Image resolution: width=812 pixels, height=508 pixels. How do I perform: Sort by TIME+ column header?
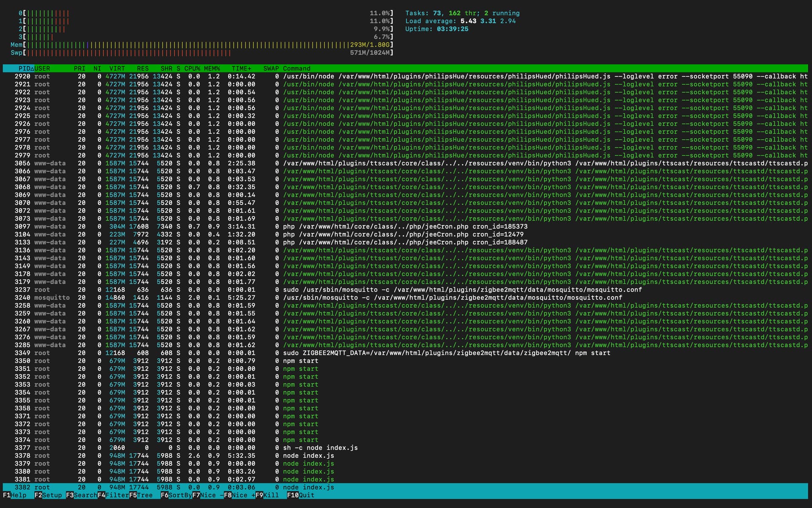241,68
